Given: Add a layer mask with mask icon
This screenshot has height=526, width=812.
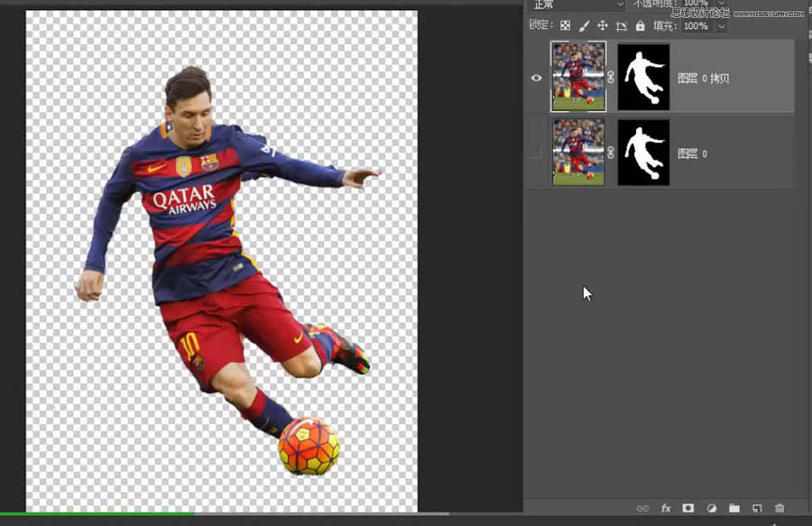Looking at the screenshot, I should (x=688, y=509).
